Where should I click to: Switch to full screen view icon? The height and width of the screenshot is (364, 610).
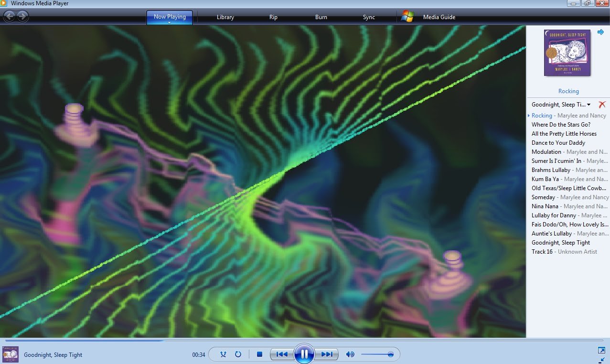(601, 350)
